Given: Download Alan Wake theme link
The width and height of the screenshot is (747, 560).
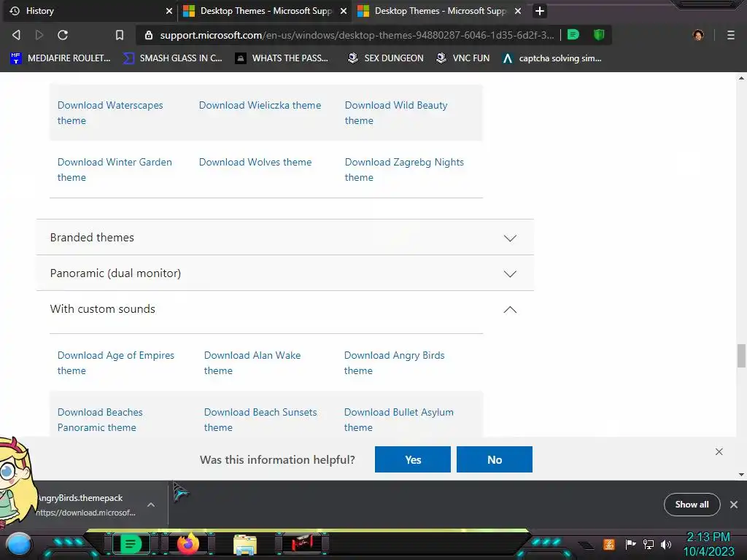Looking at the screenshot, I should coord(252,363).
